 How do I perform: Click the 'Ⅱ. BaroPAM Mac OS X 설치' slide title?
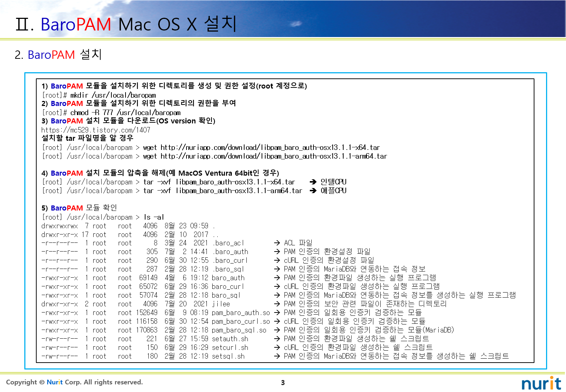click(126, 24)
